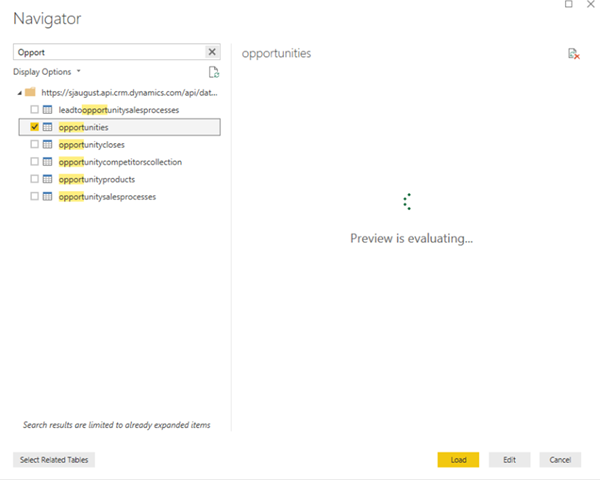The width and height of the screenshot is (600, 480).
Task: Clear the search box with the X icon
Action: 212,52
